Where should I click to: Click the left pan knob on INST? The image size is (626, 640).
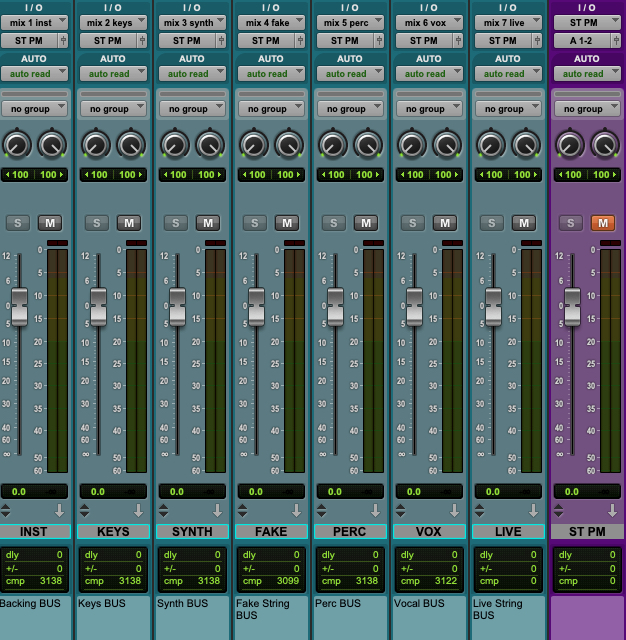pyautogui.click(x=17, y=145)
